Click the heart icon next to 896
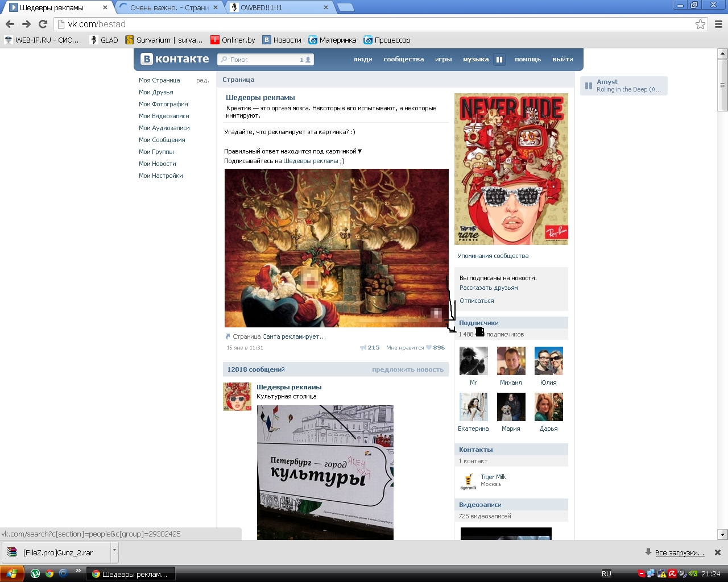 [429, 348]
